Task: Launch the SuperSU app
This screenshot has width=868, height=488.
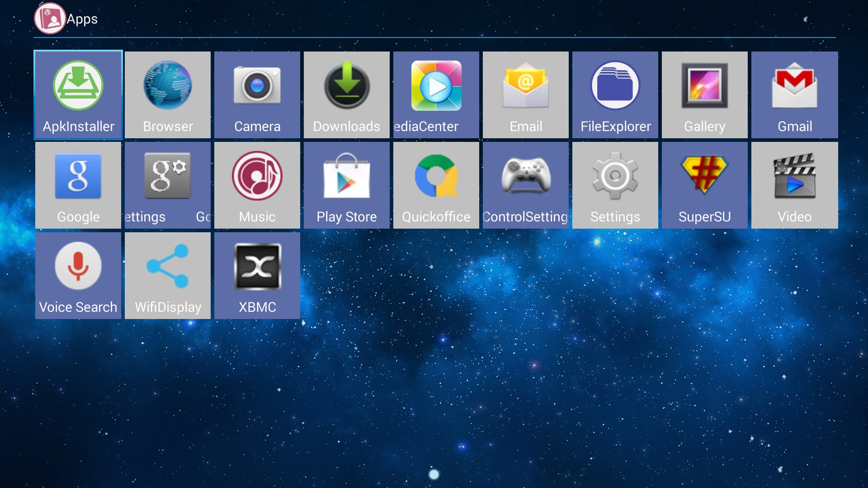Action: (705, 185)
